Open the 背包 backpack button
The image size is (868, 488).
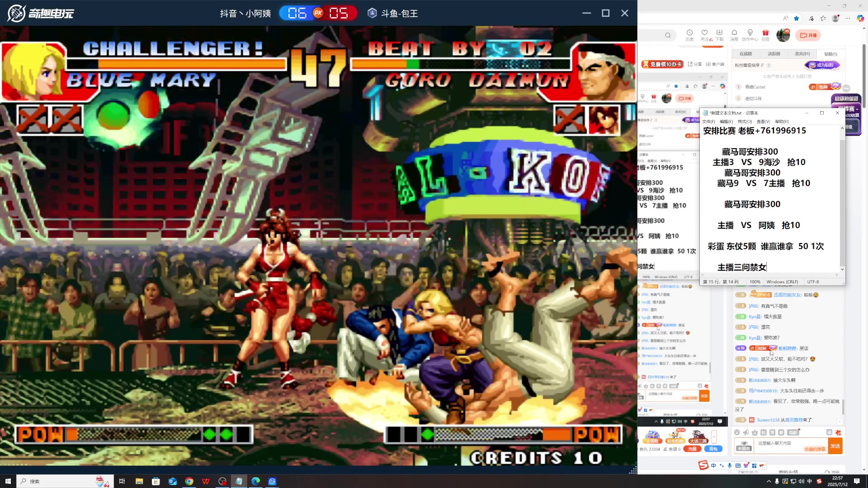click(x=713, y=449)
